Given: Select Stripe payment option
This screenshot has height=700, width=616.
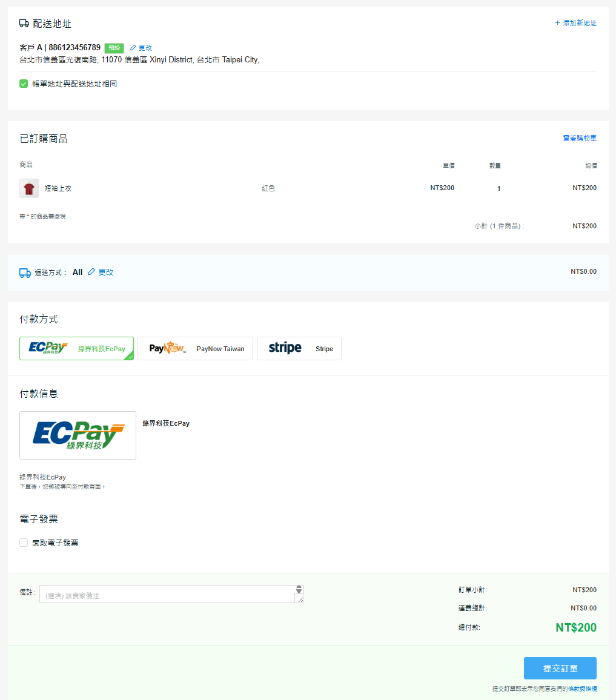Looking at the screenshot, I should tap(299, 349).
